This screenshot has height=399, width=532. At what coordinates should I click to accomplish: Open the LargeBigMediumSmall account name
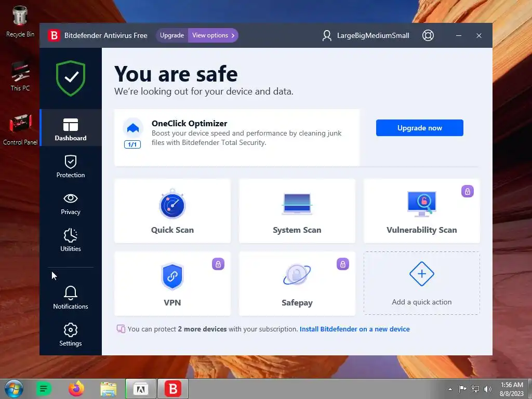373,36
